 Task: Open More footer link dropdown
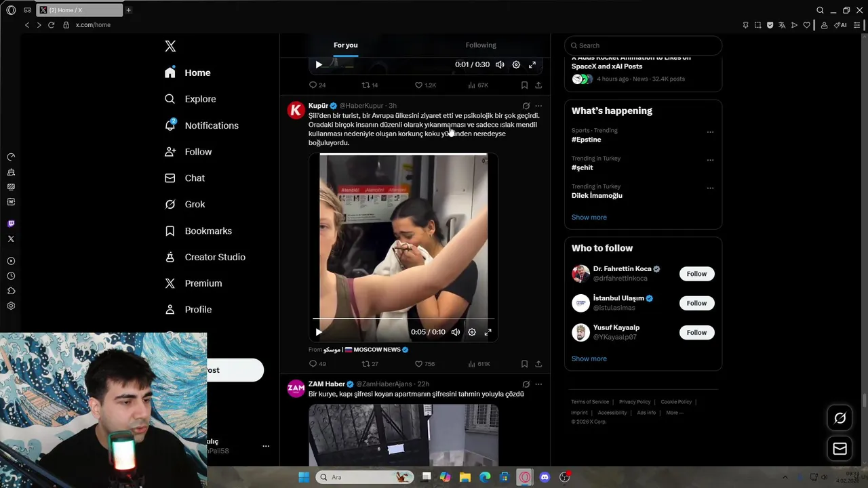674,413
